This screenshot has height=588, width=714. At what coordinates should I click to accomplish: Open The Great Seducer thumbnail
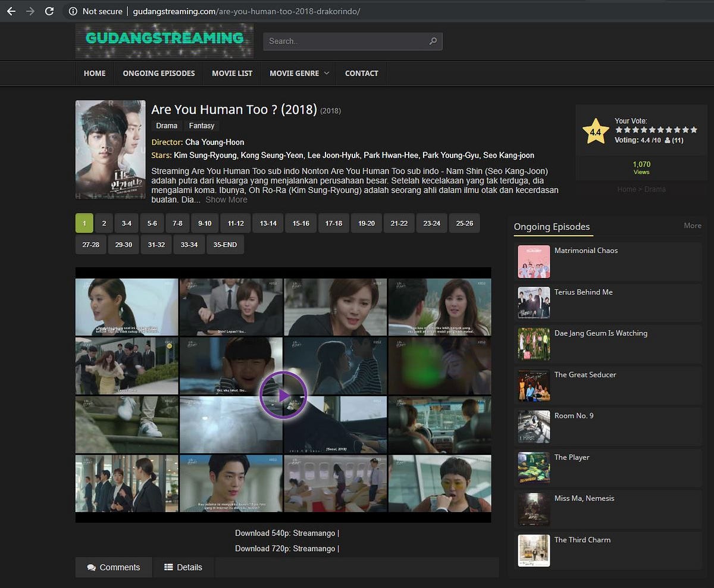pos(534,386)
